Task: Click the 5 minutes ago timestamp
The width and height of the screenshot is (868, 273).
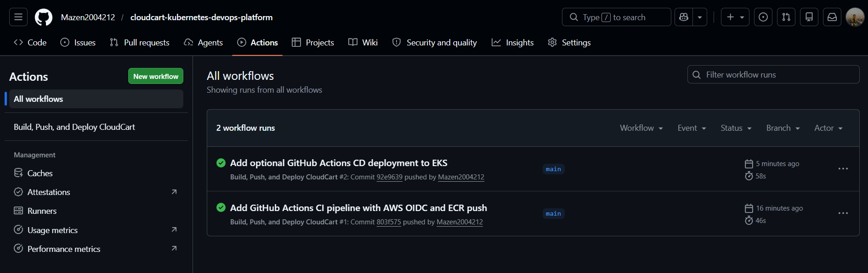Action: pos(777,164)
